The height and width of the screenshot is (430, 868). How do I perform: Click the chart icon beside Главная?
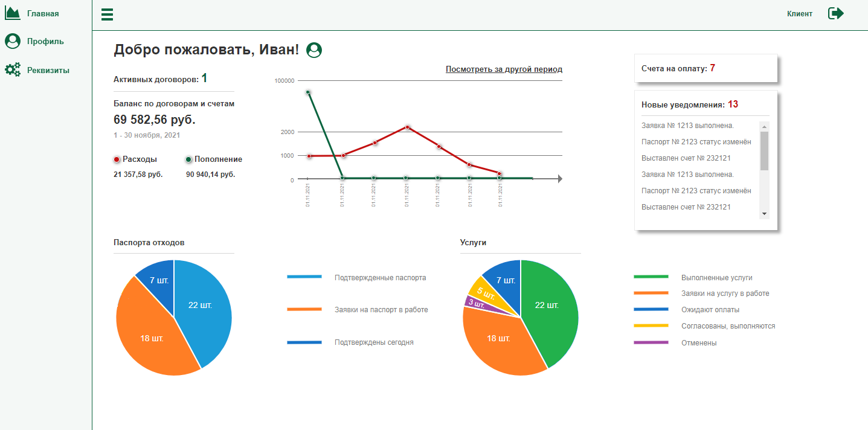[13, 13]
